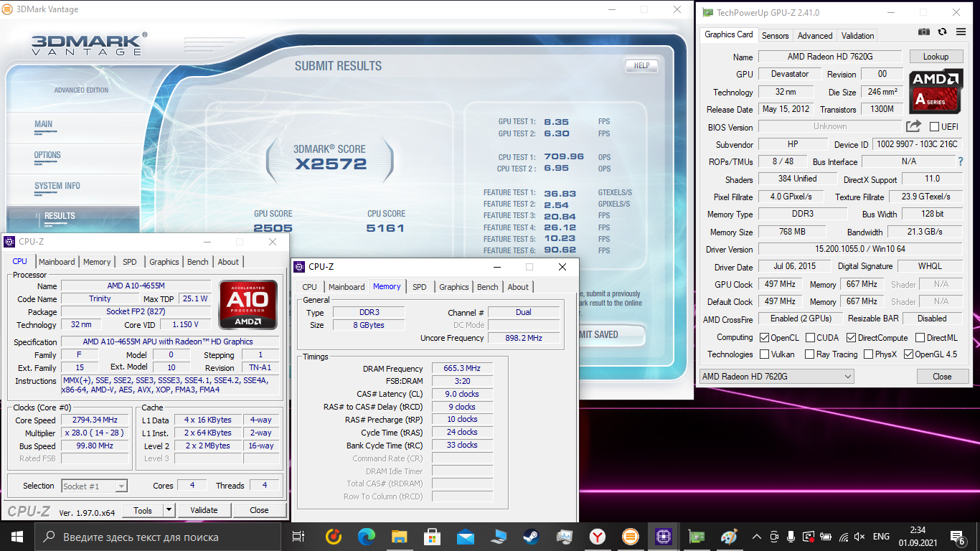Image resolution: width=980 pixels, height=551 pixels.
Task: Open Microsoft Store from the taskbar
Action: pyautogui.click(x=433, y=537)
